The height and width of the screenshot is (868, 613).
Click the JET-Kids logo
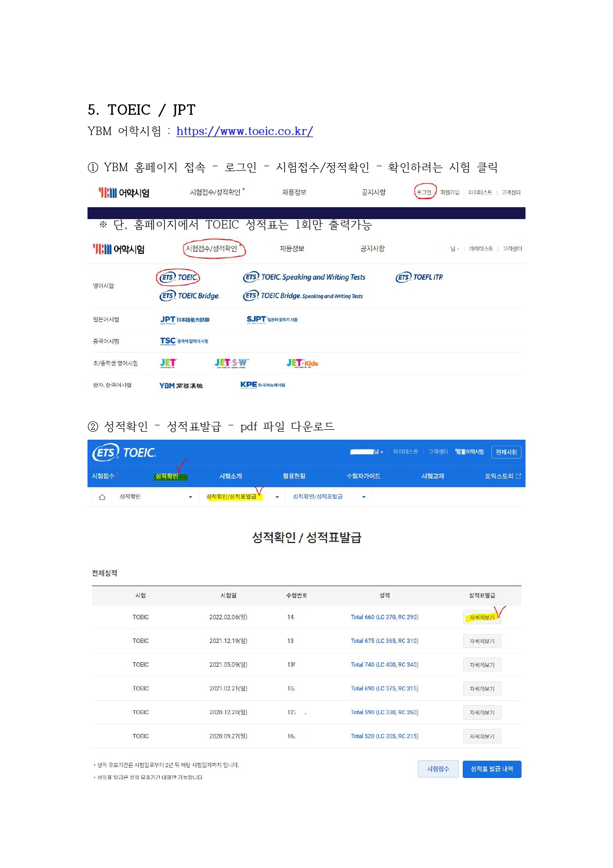click(x=302, y=363)
